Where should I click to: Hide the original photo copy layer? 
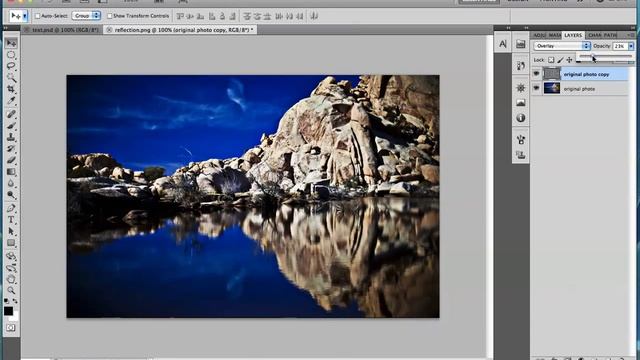536,74
